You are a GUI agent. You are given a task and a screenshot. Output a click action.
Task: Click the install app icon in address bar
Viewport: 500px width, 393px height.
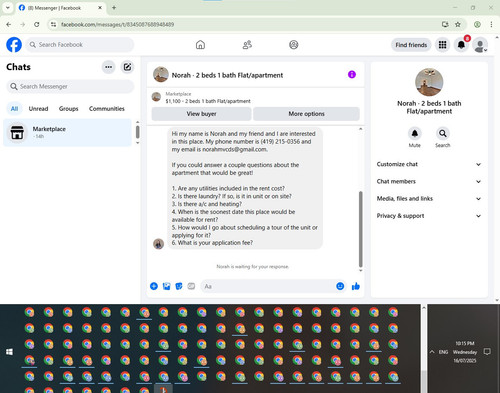(x=445, y=24)
